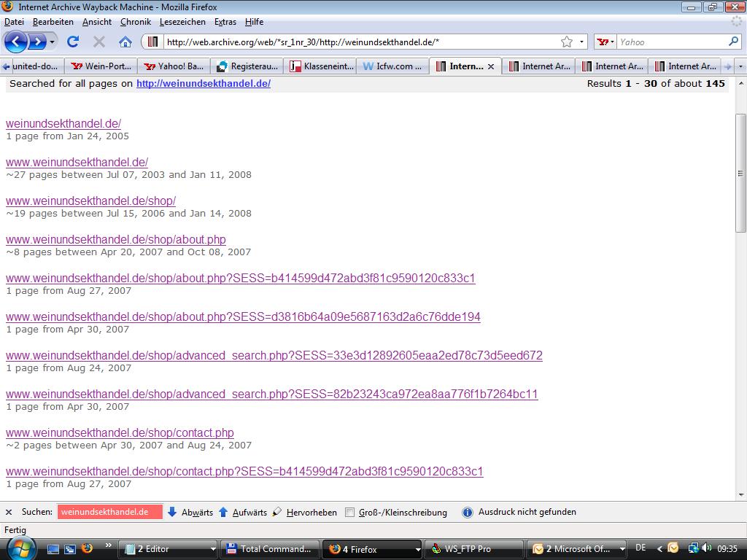
Task: Open the Chronik menu
Action: coord(135,22)
